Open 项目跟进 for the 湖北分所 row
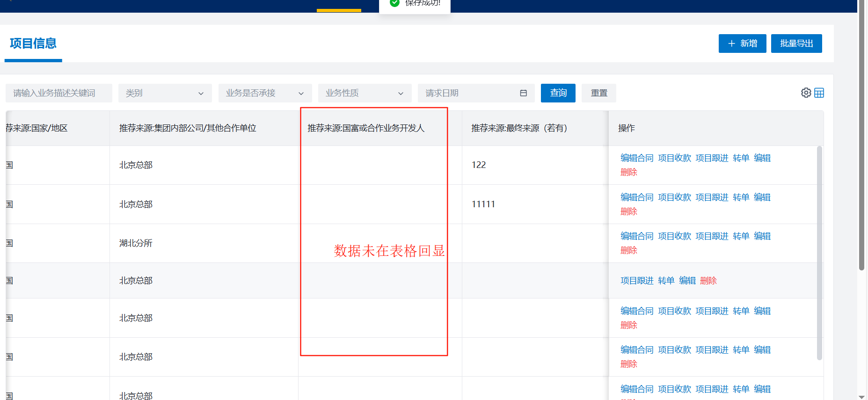Screen dimensions: 868x400 712,236
